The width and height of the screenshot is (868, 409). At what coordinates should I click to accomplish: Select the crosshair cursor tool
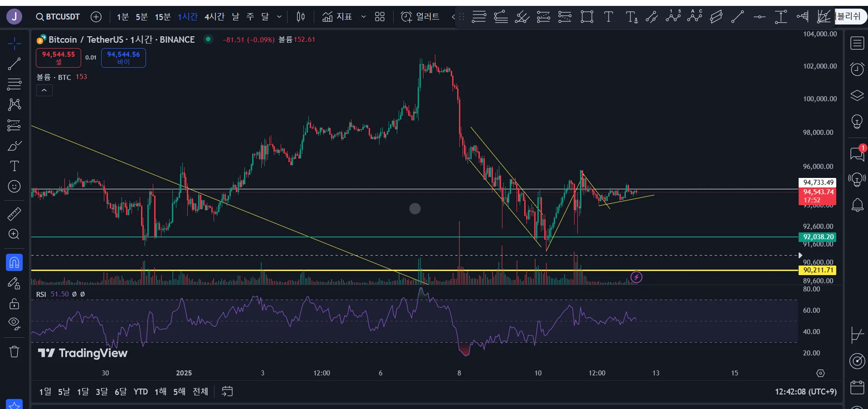click(x=15, y=44)
